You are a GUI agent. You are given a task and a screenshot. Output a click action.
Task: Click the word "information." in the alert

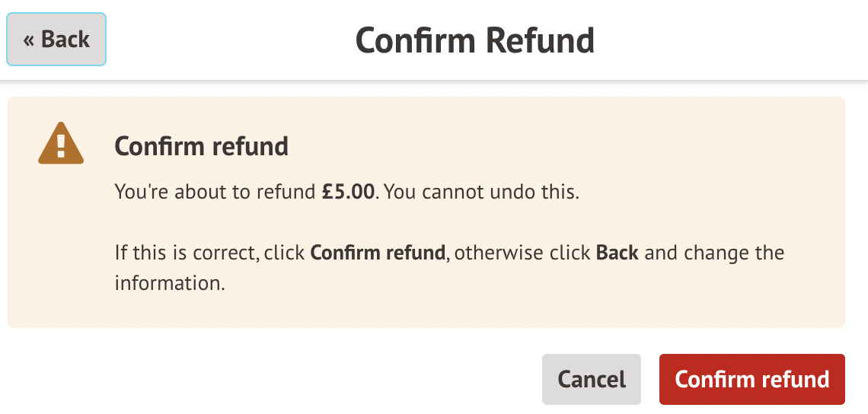point(171,283)
